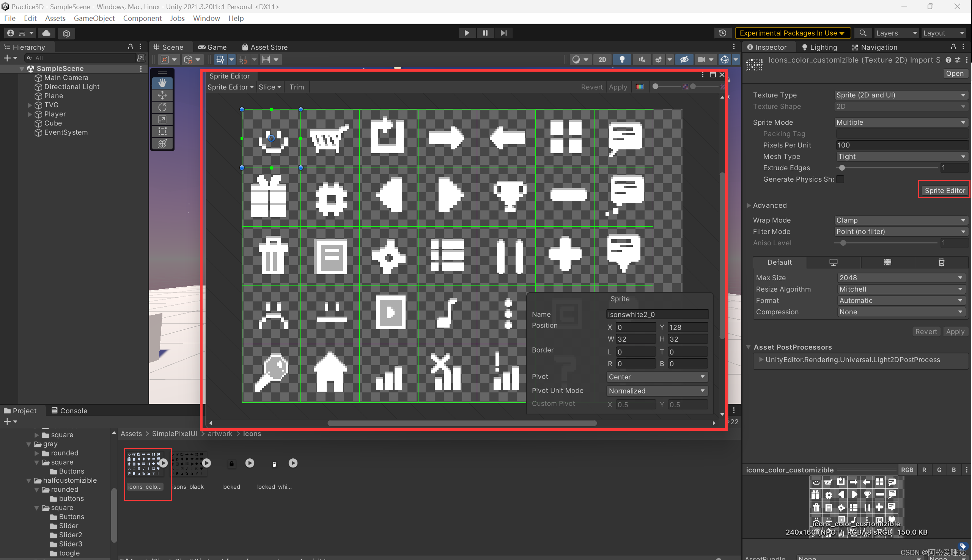Click the Sprite Editor button in Inspector

click(944, 190)
